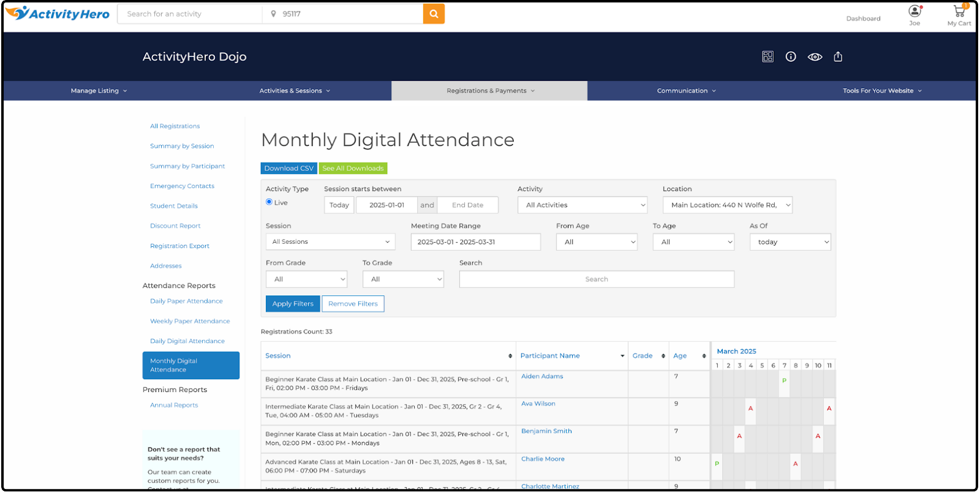Open participant Aiden Adams
The width and height of the screenshot is (980, 492).
pos(542,377)
